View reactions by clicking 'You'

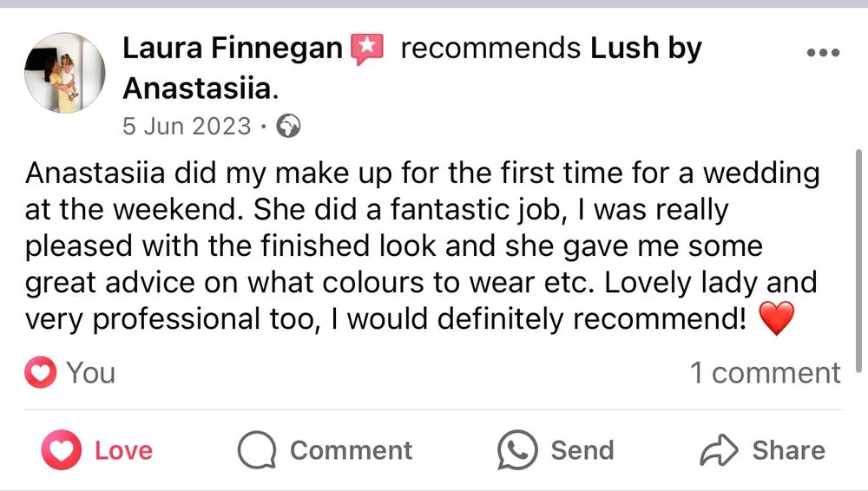click(x=91, y=373)
